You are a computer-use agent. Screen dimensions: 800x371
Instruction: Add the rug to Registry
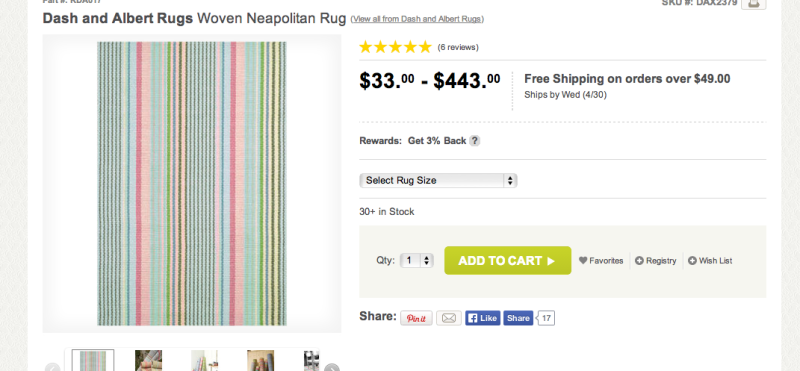pos(655,261)
